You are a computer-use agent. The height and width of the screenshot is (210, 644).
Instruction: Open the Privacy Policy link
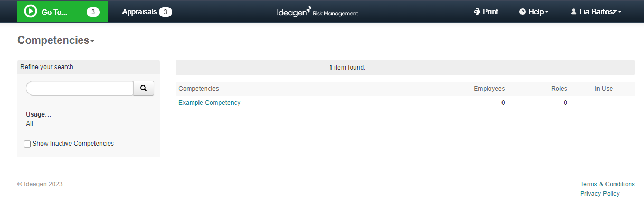click(600, 194)
